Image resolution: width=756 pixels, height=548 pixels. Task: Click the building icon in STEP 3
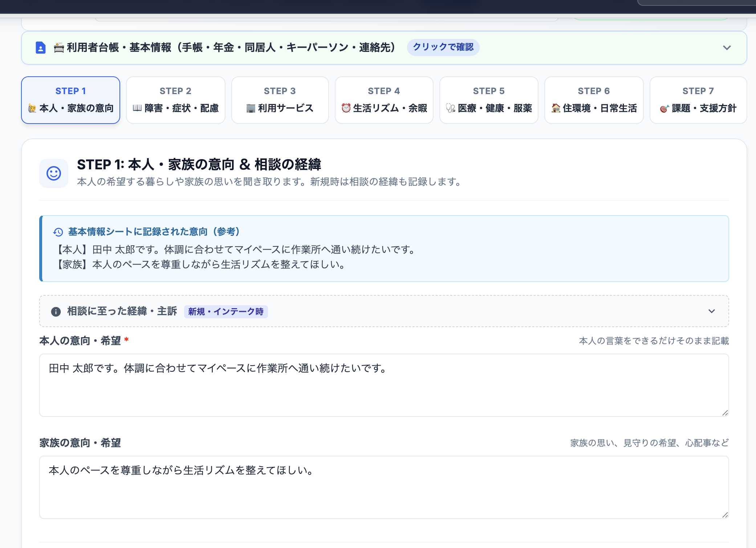click(x=251, y=108)
